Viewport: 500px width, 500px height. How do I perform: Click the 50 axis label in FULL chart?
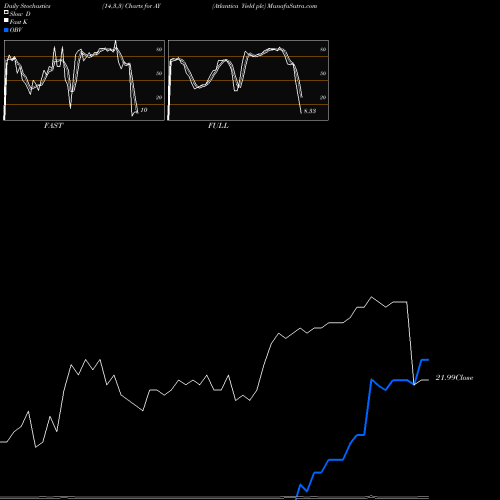[x=323, y=73]
